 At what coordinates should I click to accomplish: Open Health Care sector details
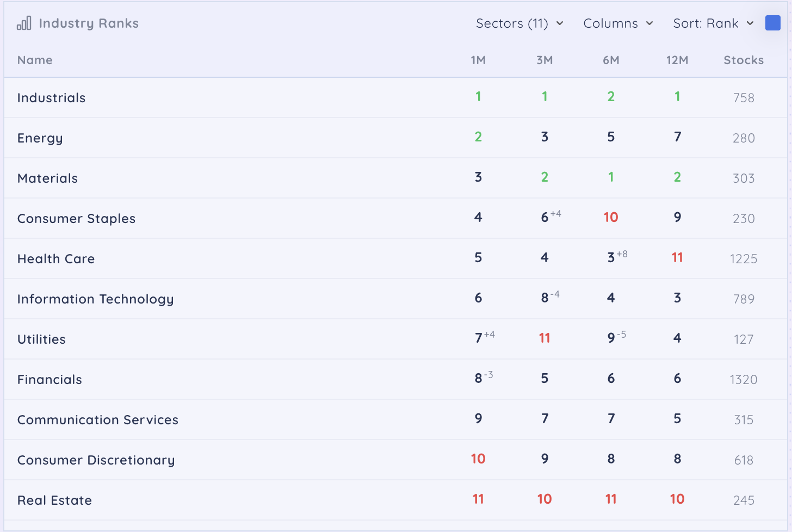tap(56, 259)
